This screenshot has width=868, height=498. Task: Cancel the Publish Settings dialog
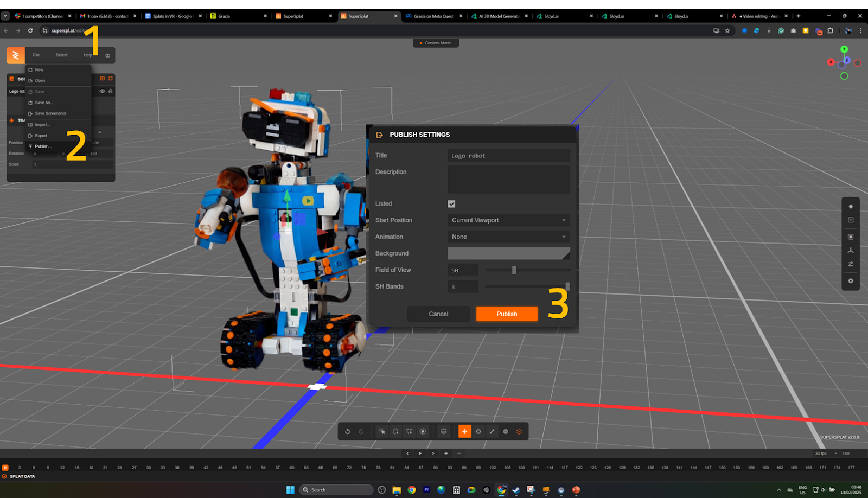tap(438, 314)
